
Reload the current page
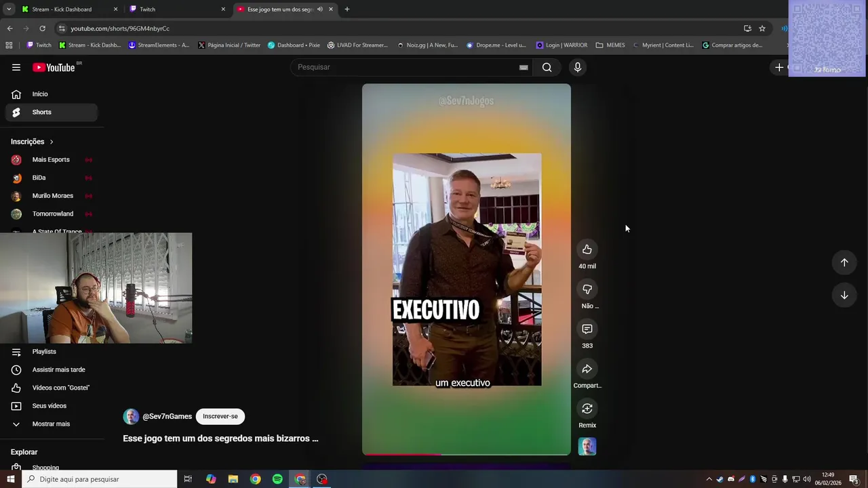[42, 28]
